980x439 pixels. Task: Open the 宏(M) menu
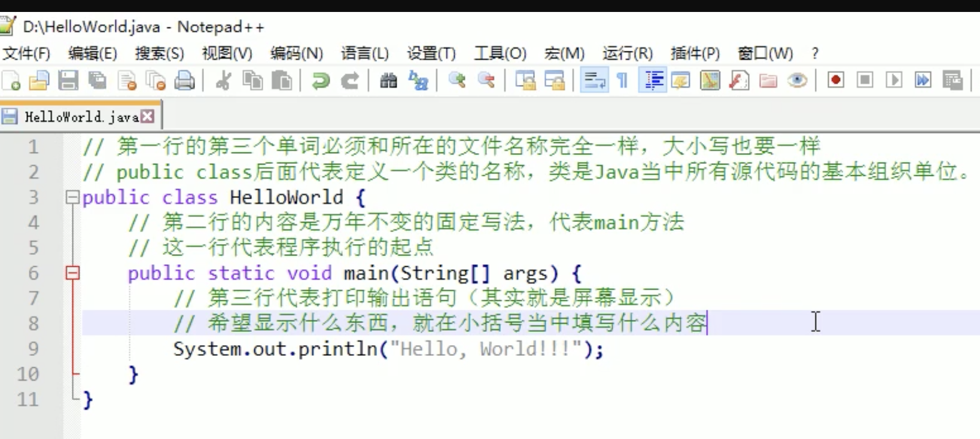tap(564, 53)
